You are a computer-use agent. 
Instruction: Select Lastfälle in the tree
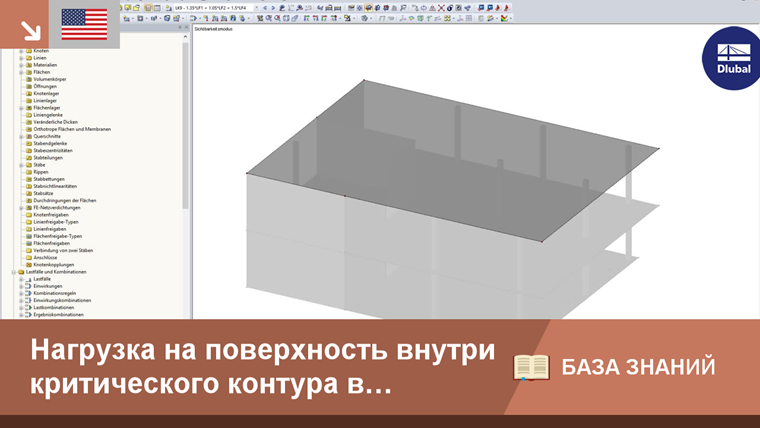42,279
